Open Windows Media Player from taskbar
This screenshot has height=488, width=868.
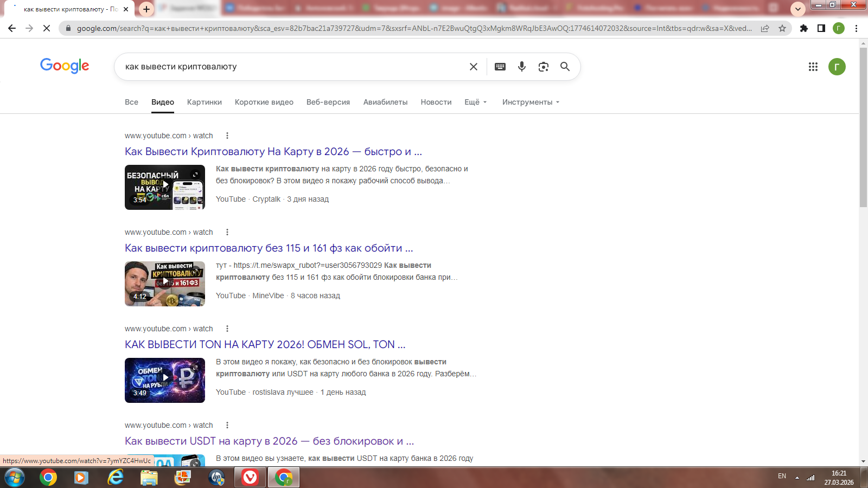pos(81,478)
